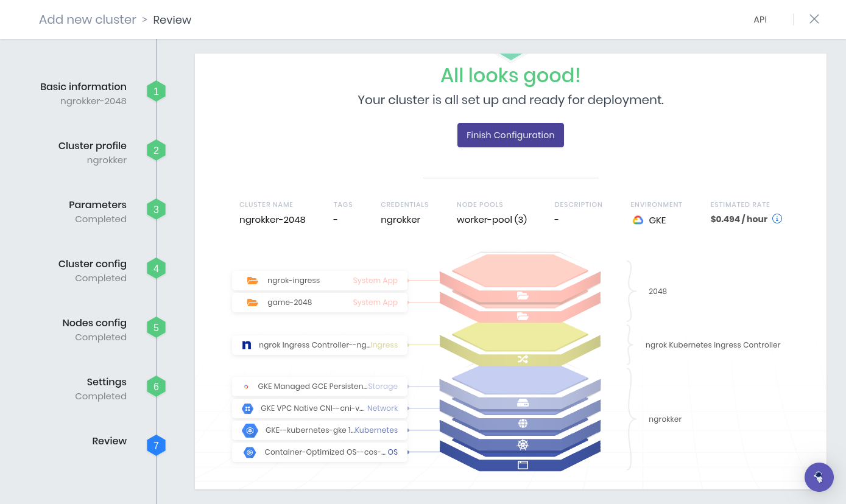Screen dimensions: 846x504
Task: Select the Container-Optimized OS layer row
Action: 320,452
